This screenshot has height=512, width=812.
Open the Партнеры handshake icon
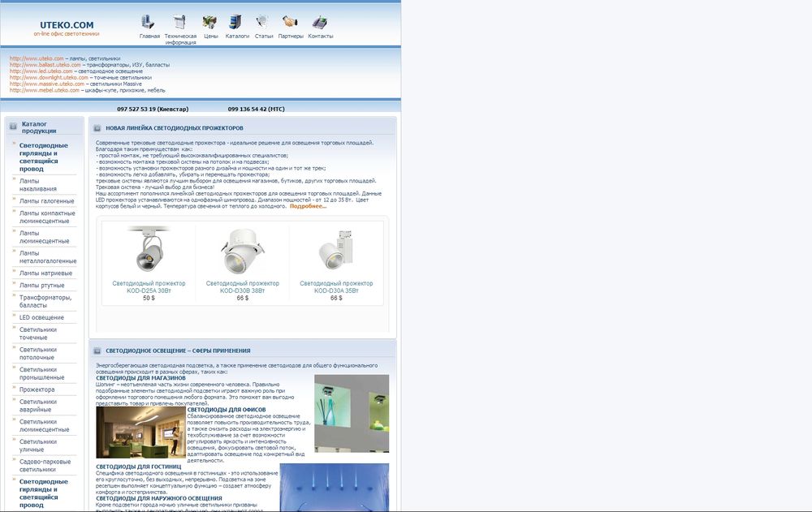tap(290, 22)
